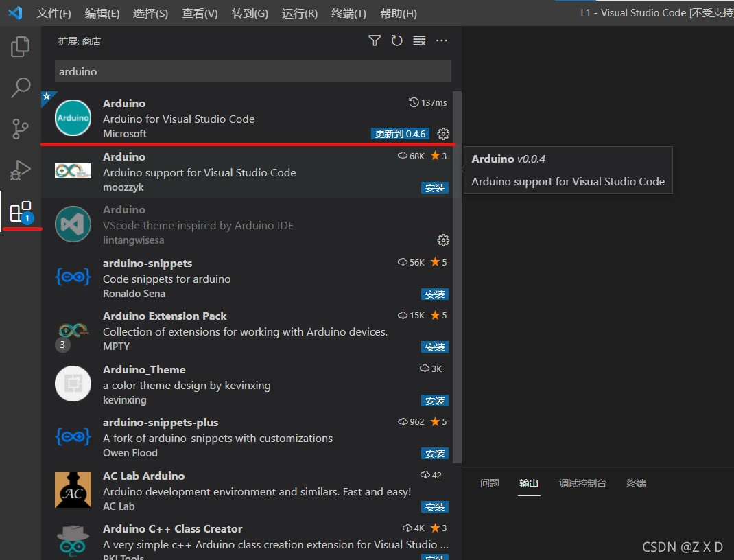Viewport: 734px width, 560px height.
Task: Switch to the 调试控制台 panel tab
Action: (x=582, y=483)
